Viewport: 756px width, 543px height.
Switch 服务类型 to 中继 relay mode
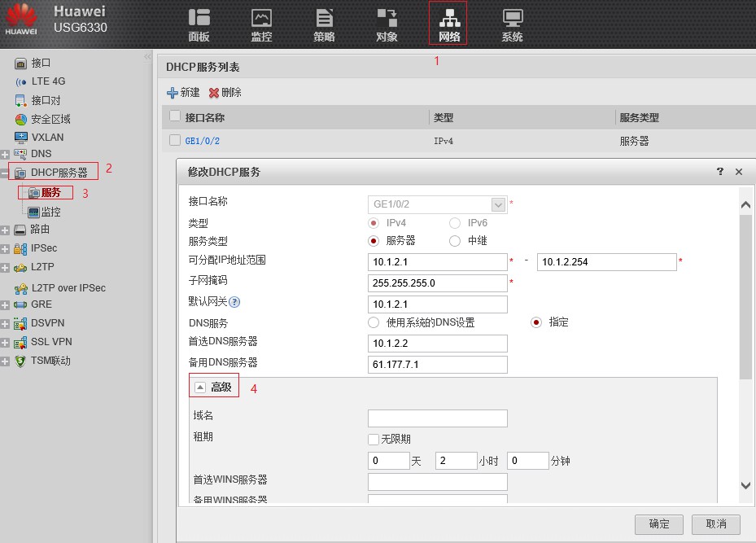click(x=456, y=240)
